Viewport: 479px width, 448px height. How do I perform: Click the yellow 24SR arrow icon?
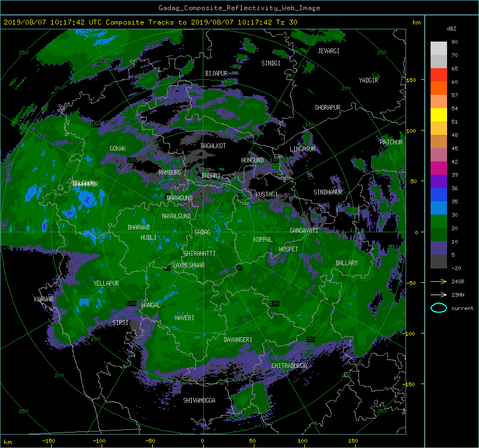pos(439,281)
